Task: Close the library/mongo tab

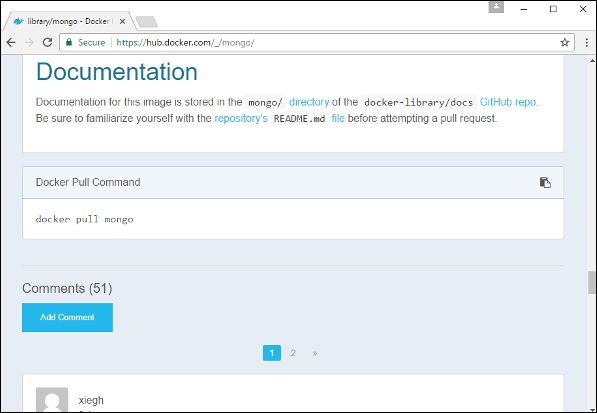Action: pyautogui.click(x=122, y=21)
